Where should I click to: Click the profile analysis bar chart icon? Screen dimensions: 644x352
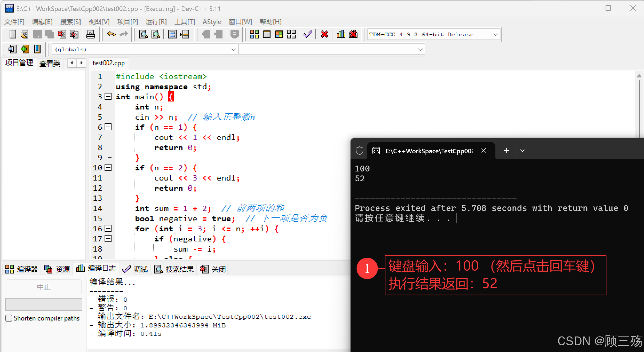[341, 34]
